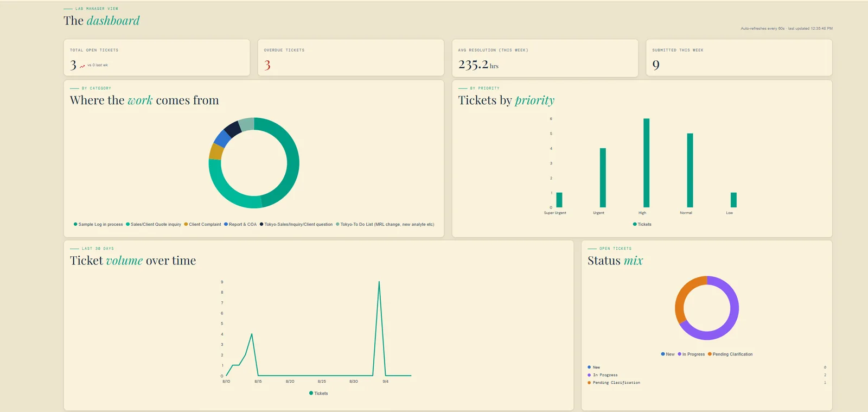The width and height of the screenshot is (868, 412).
Task: Open the Overdue Tickets card
Action: (x=351, y=58)
